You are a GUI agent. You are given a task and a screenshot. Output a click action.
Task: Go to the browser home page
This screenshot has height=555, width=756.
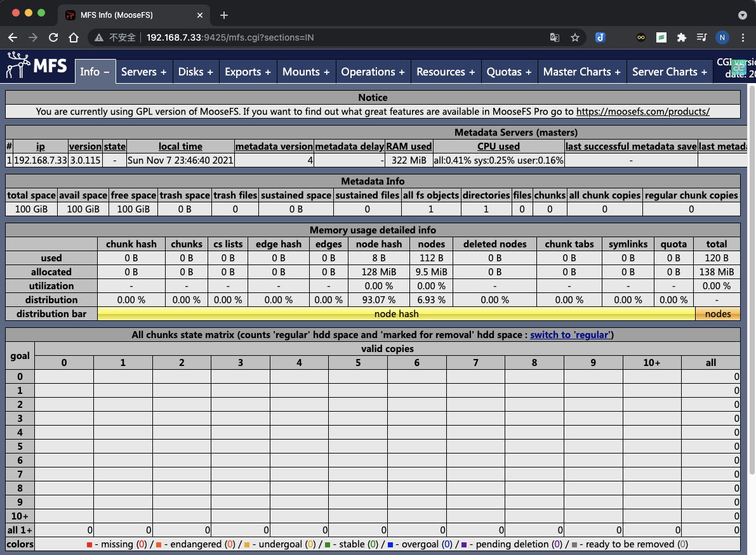(x=74, y=37)
